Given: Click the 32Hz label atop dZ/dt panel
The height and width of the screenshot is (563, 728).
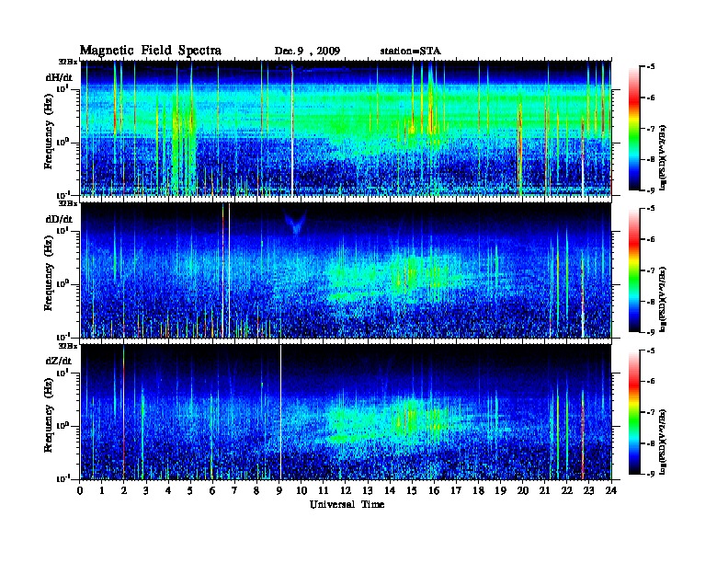Looking at the screenshot, I should (x=68, y=346).
